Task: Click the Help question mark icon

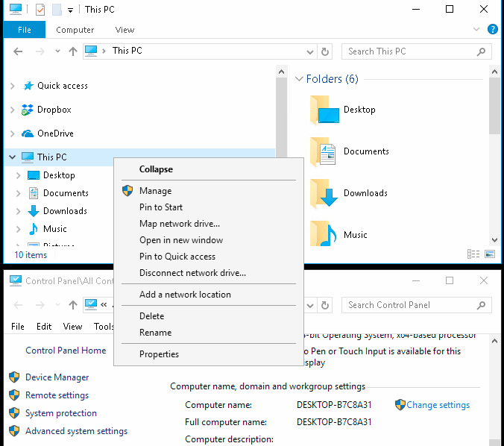Action: (492, 30)
